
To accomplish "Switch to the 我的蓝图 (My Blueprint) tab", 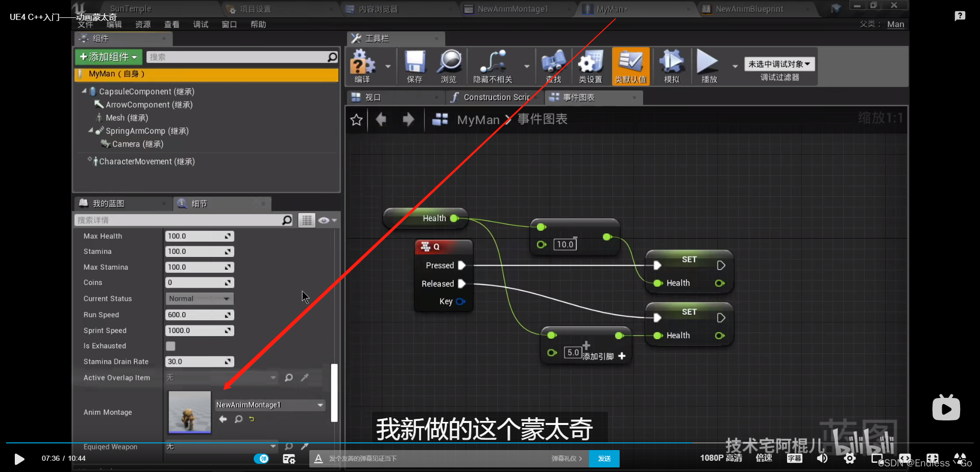I will pos(122,203).
